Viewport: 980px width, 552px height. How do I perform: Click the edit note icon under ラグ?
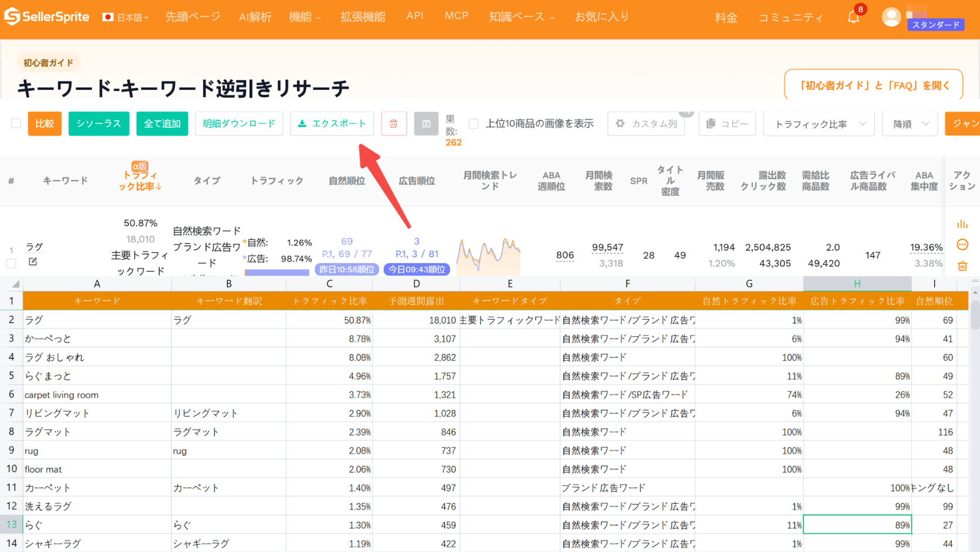[x=33, y=262]
